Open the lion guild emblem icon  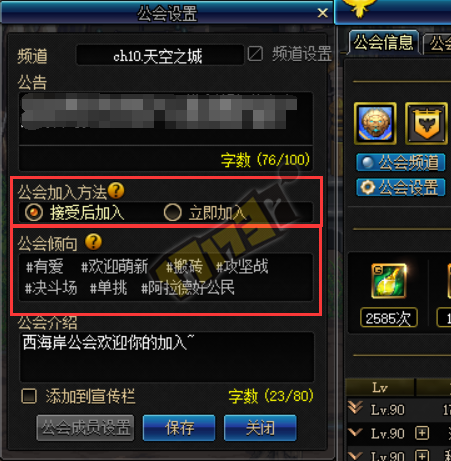pos(375,124)
